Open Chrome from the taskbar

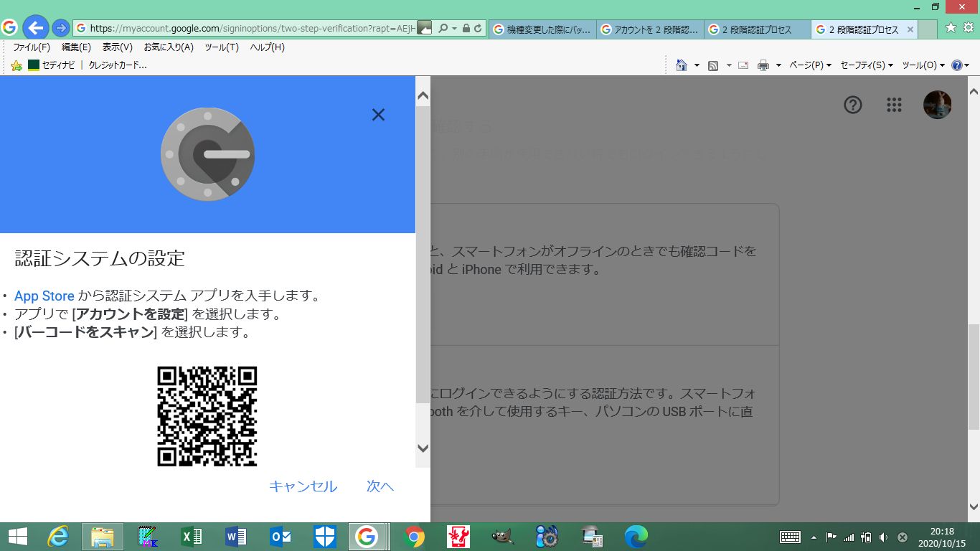point(414,537)
